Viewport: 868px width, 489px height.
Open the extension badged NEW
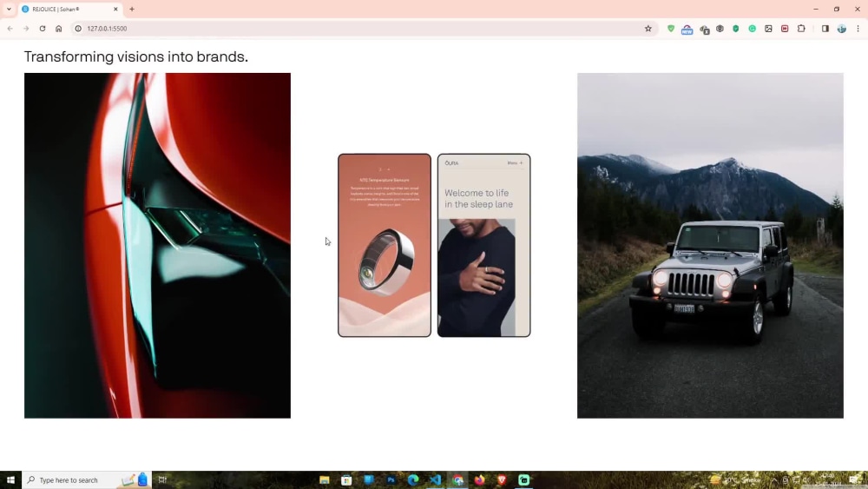[x=687, y=30]
